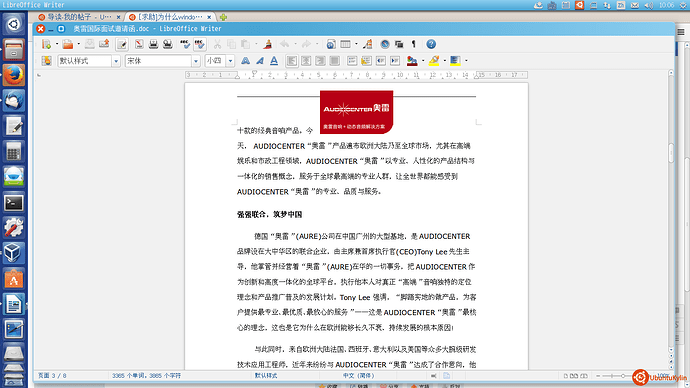690x388 pixels.
Task: Click Increase Indent icon
Action: coord(395,61)
